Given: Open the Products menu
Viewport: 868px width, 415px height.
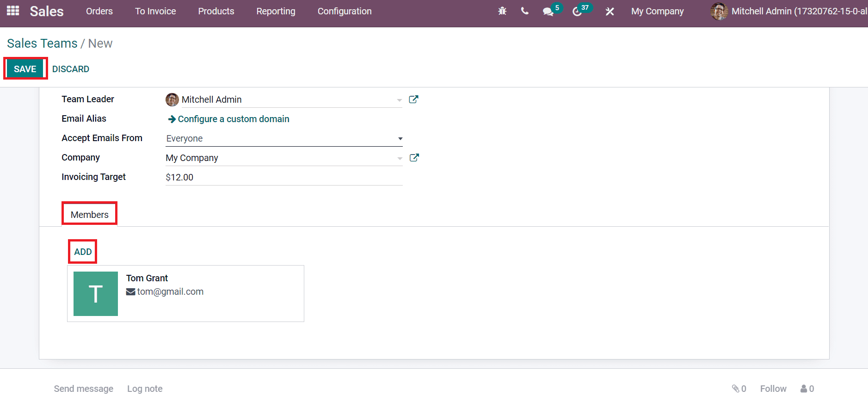Looking at the screenshot, I should click(216, 11).
